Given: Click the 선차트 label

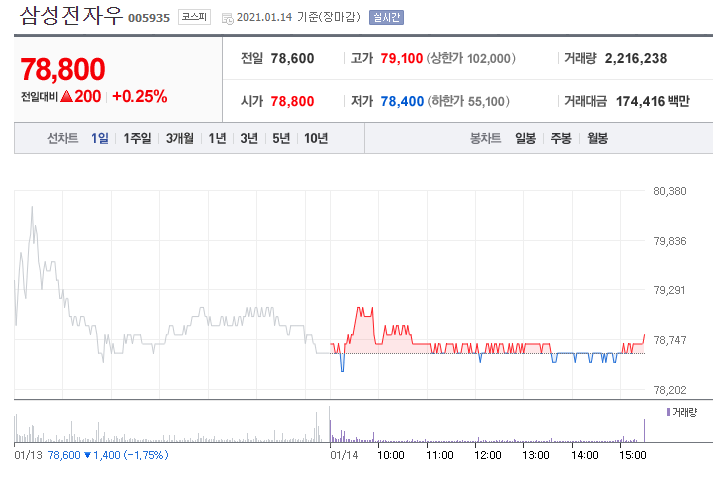Looking at the screenshot, I should click(x=63, y=138).
